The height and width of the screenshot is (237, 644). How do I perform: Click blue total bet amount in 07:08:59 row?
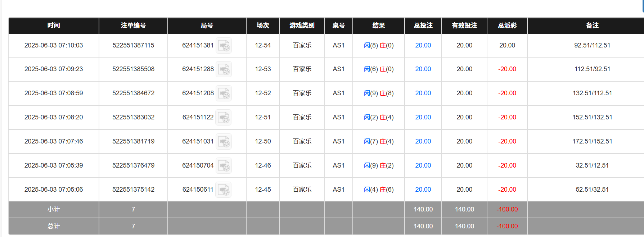[x=423, y=93]
